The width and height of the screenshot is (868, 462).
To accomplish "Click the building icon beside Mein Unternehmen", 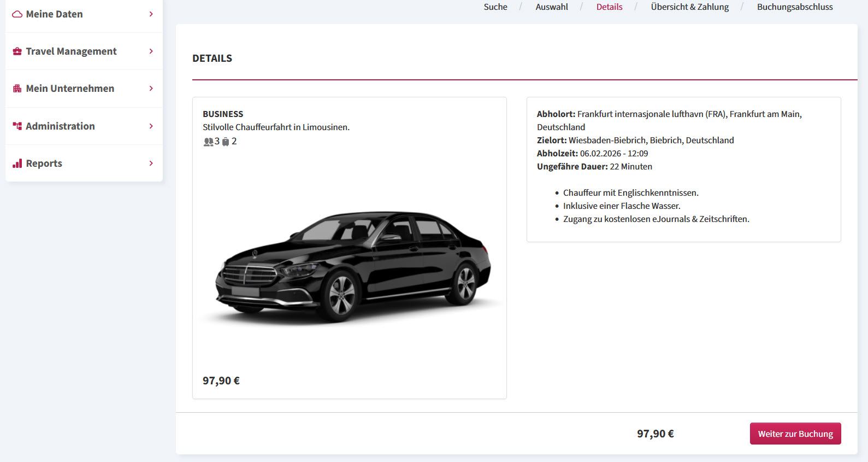I will click(x=17, y=89).
